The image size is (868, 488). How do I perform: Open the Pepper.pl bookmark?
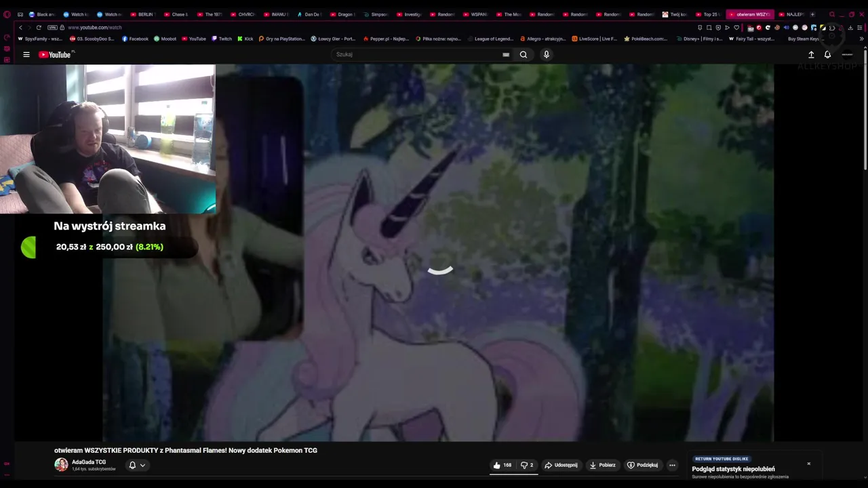[386, 39]
